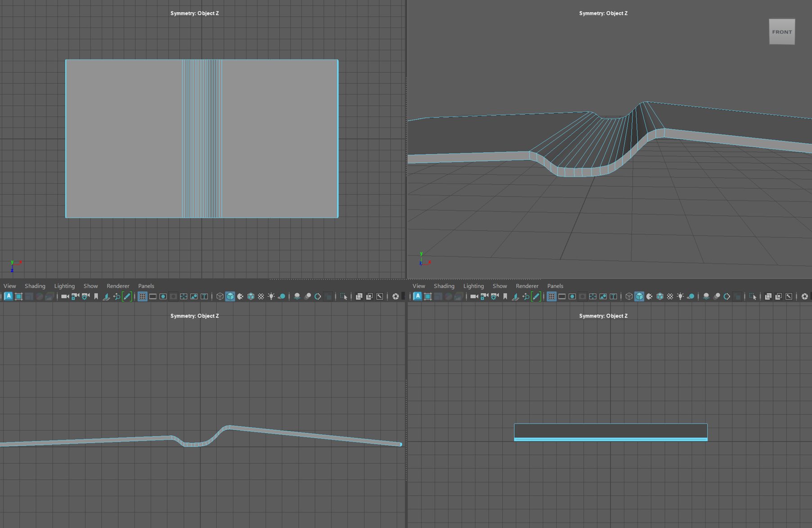Click Isolate Select icon in bottom-right viewport toolbar
Screen dimensions: 812x528
753,296
